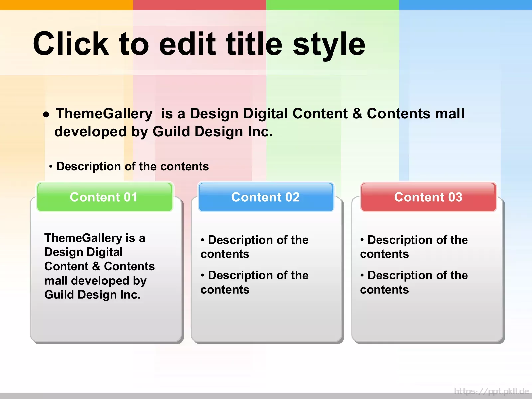
Task: Click "developed by Guild Design Inc." line
Action: [163, 132]
